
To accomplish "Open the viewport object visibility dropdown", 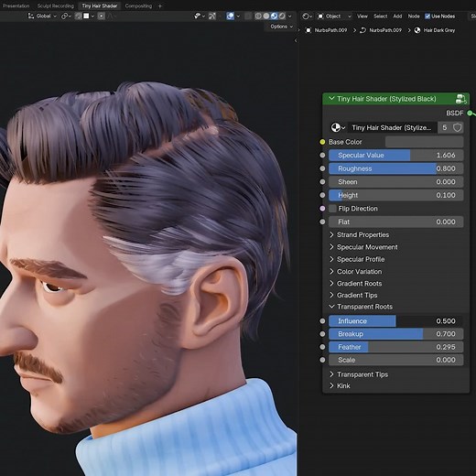I will [200, 16].
